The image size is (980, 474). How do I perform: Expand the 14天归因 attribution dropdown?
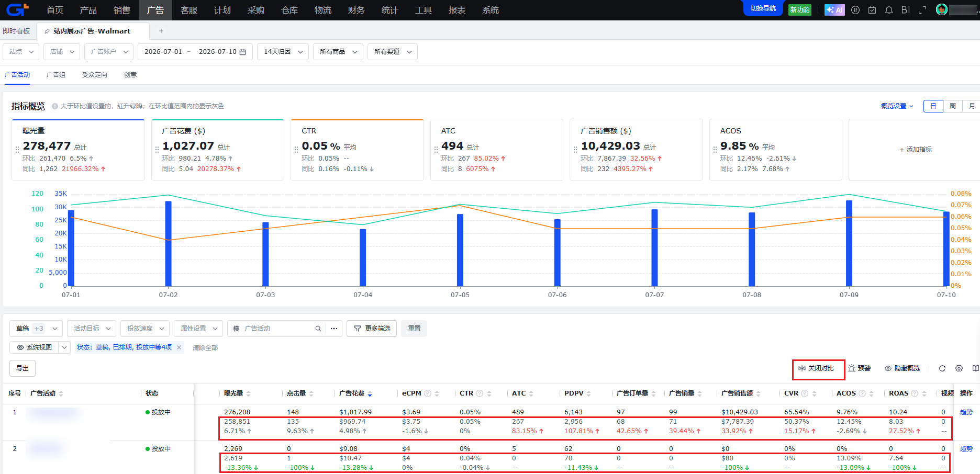click(x=283, y=52)
